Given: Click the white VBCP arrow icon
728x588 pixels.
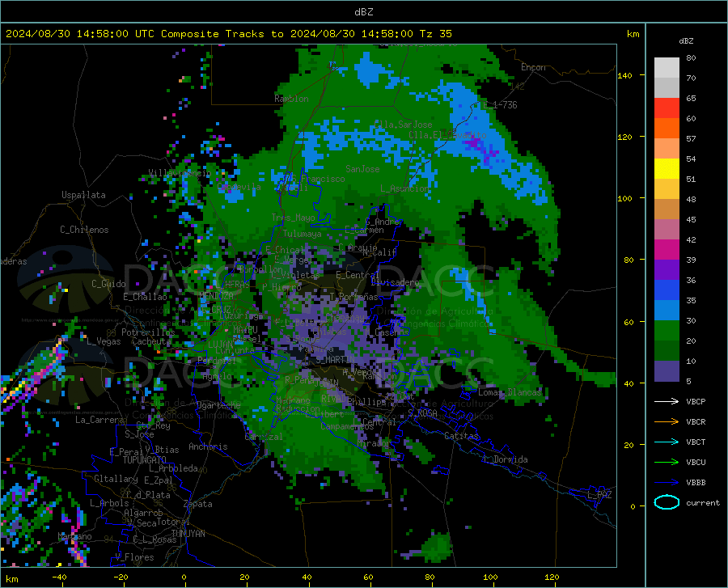Looking at the screenshot, I should coord(667,401).
